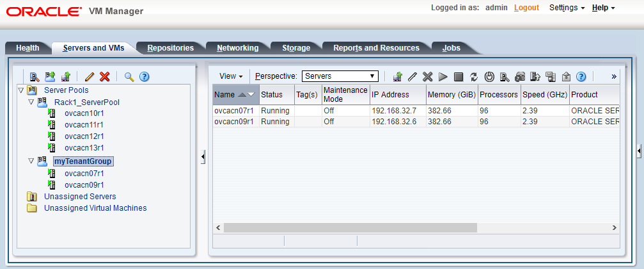Screen dimensions: 644x269
Task: Click the Unassigned Servers folder icon
Action: click(x=31, y=197)
